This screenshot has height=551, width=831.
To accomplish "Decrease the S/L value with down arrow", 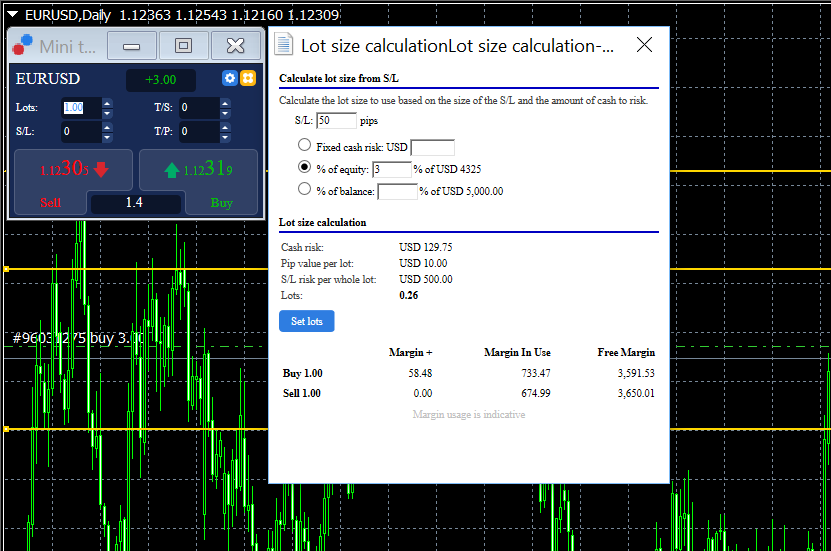I will [108, 137].
